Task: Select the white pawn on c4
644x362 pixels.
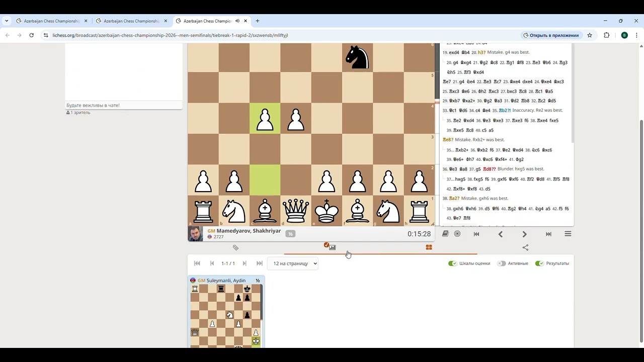Action: [x=265, y=119]
